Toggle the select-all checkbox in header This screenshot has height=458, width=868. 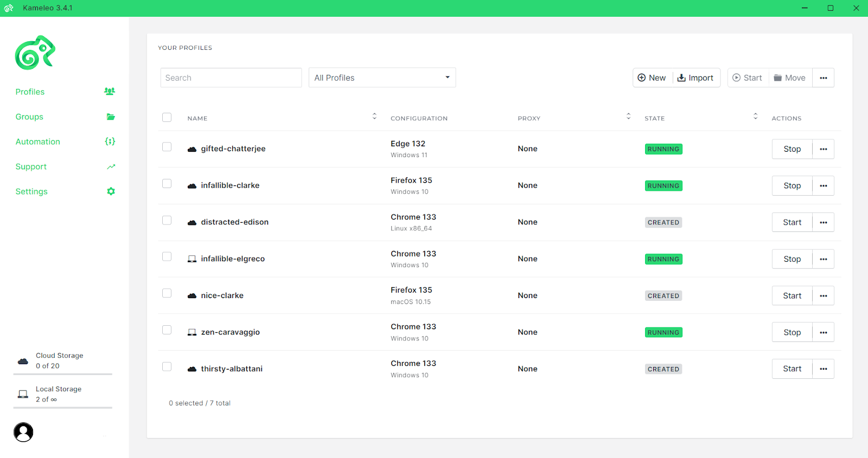(x=167, y=118)
